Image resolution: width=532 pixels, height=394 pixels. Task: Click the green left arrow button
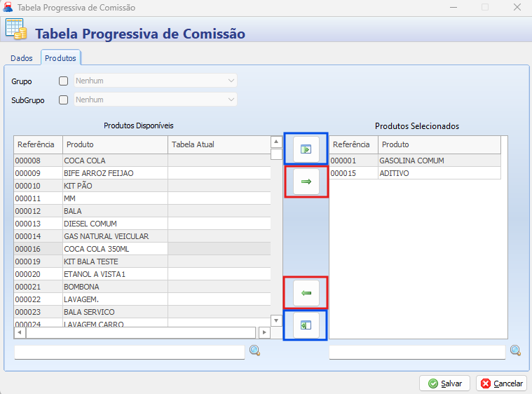(x=306, y=293)
